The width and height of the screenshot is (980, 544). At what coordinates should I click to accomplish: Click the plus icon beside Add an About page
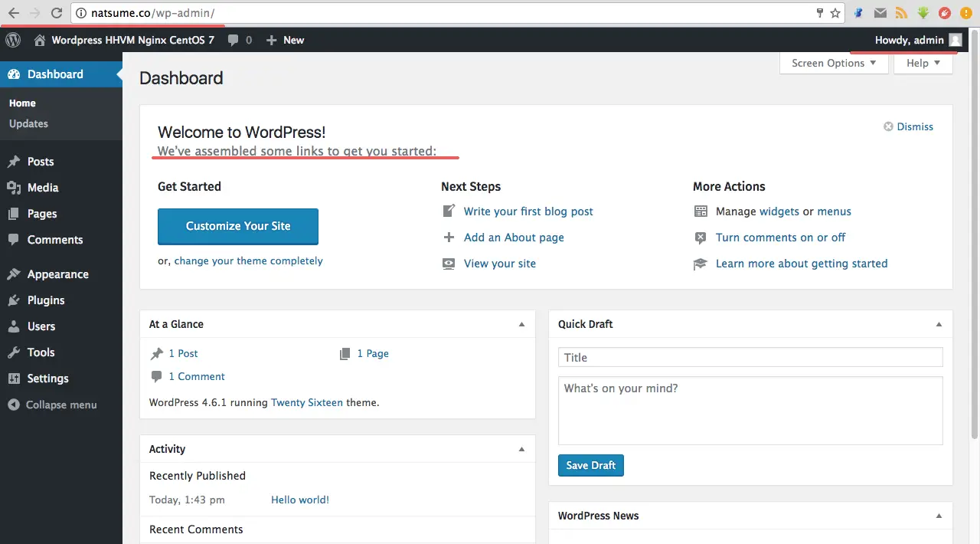[x=449, y=238]
